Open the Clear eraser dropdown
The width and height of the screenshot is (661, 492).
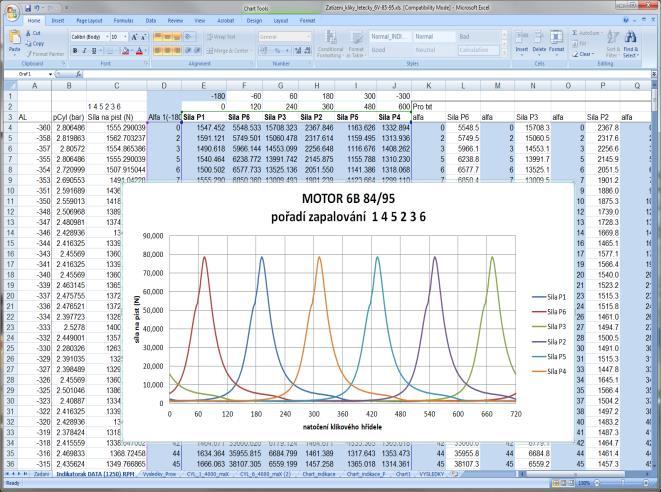tap(583, 54)
